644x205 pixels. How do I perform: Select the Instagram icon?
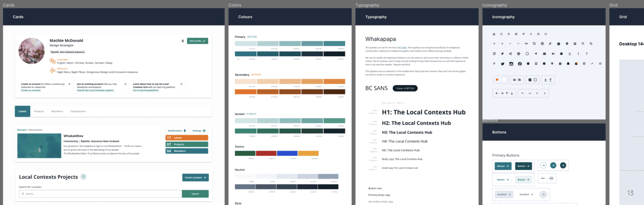511,64
